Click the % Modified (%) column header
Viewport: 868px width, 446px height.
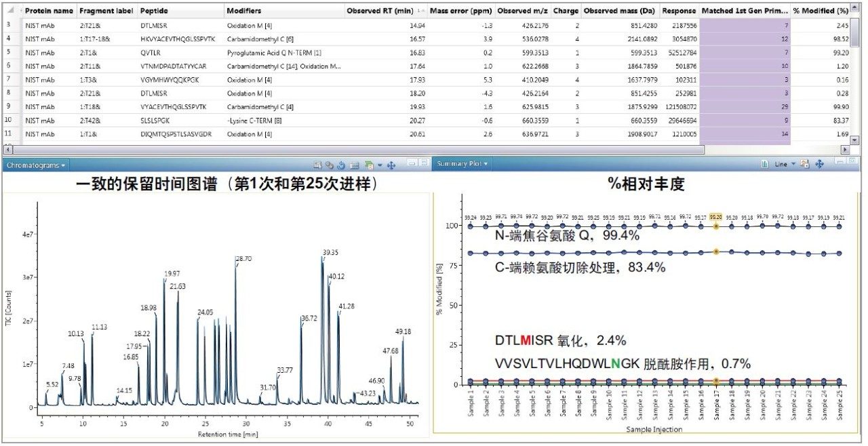(821, 11)
